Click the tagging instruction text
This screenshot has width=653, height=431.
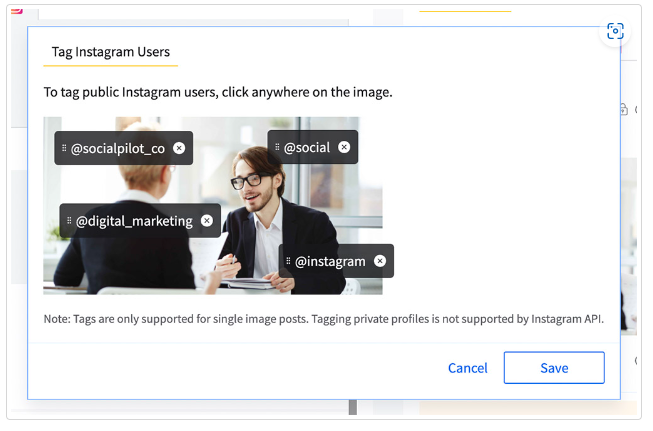coord(218,92)
